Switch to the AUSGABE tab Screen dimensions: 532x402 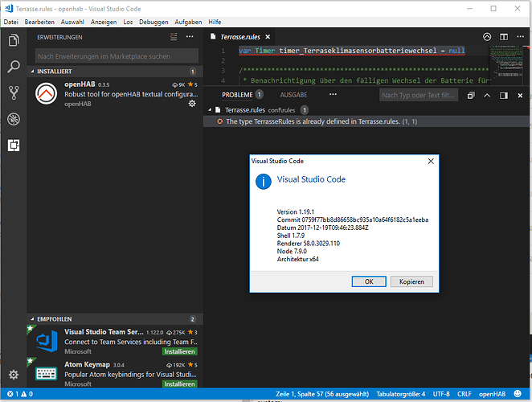coord(293,95)
